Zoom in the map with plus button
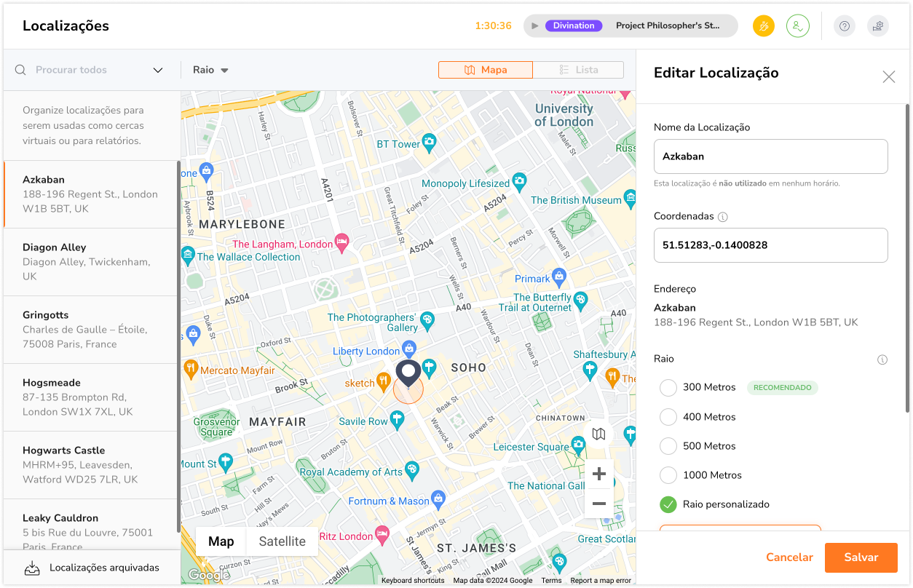The image size is (913, 588). (x=598, y=474)
